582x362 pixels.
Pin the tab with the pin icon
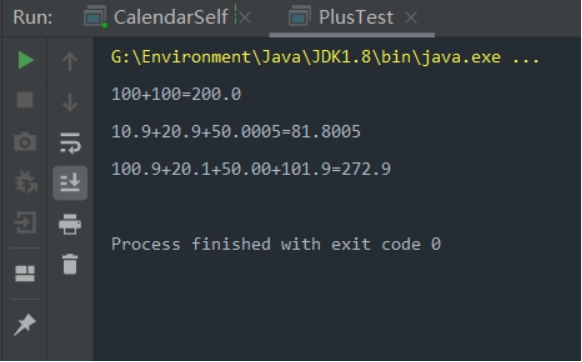point(24,325)
